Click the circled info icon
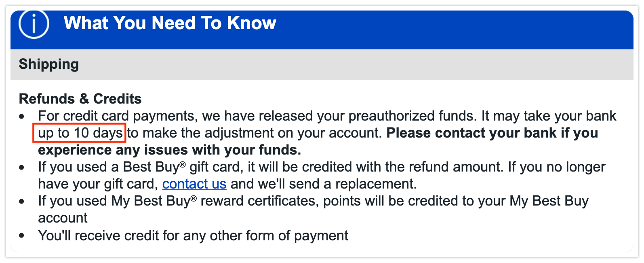Screen dimensions: 644x263 (34, 24)
